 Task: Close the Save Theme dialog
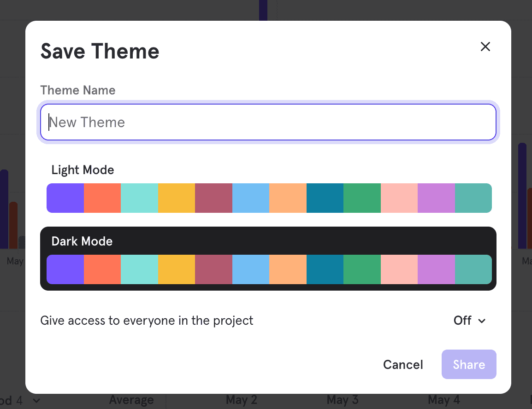pos(485,47)
